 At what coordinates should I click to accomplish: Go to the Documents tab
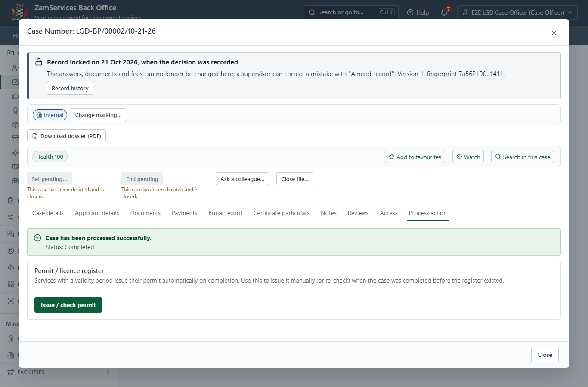point(145,213)
